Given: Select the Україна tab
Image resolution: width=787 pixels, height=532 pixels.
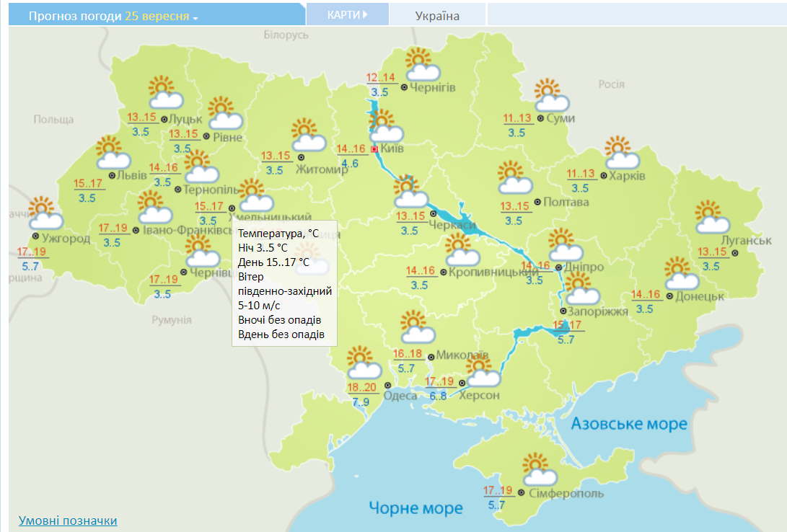Looking at the screenshot, I should pos(437,16).
